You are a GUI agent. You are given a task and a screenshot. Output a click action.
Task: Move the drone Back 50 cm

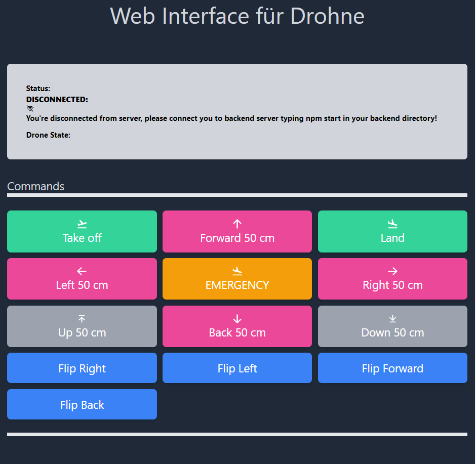point(237,326)
